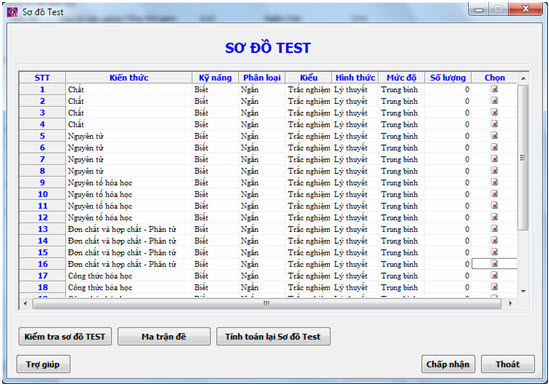Click the Số lượng column header

448,78
